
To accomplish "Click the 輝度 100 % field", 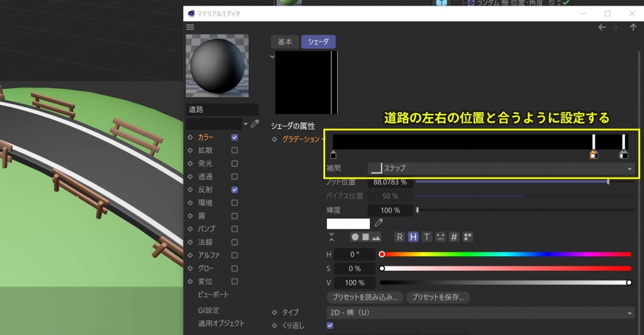I will [x=390, y=210].
